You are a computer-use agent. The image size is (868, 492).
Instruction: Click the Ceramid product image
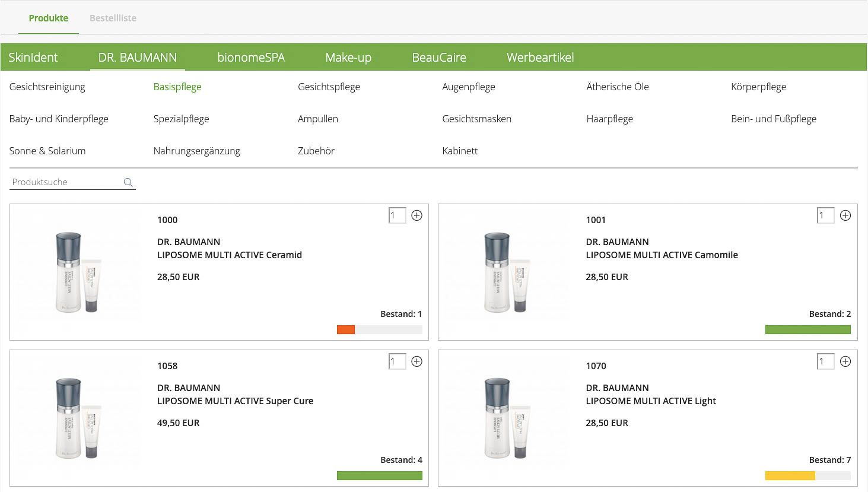click(79, 272)
